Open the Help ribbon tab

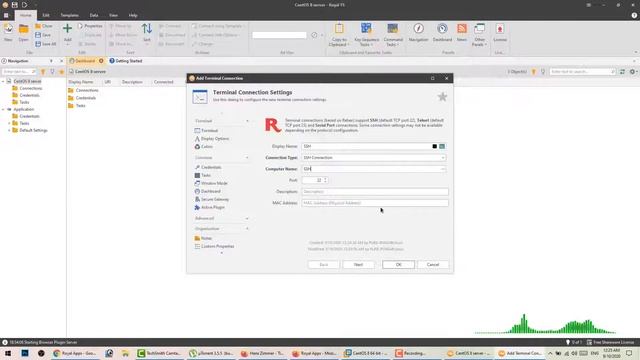pos(133,15)
